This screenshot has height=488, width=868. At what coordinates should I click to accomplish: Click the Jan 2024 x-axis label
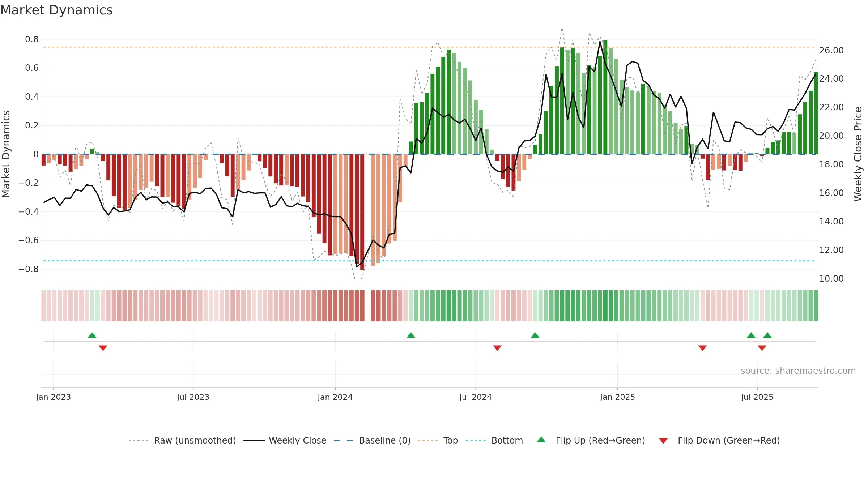pos(335,397)
